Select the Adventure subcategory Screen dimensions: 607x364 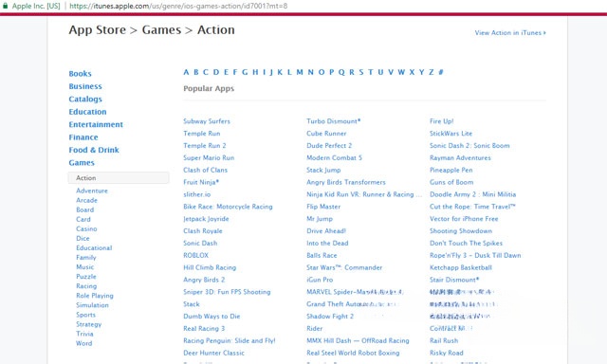[x=92, y=191]
